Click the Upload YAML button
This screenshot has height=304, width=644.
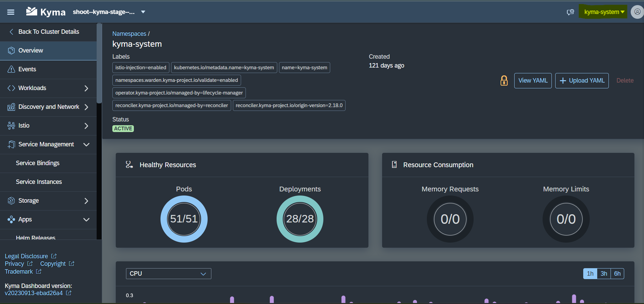(x=582, y=81)
